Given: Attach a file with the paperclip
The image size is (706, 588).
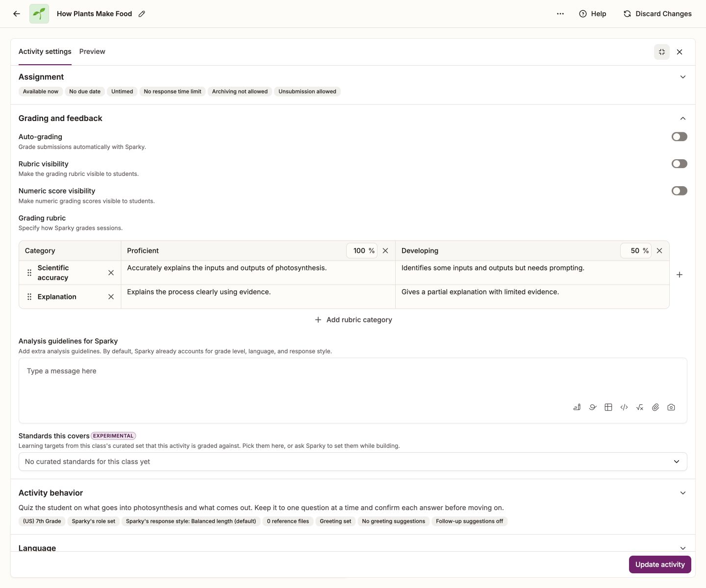Looking at the screenshot, I should click(656, 407).
